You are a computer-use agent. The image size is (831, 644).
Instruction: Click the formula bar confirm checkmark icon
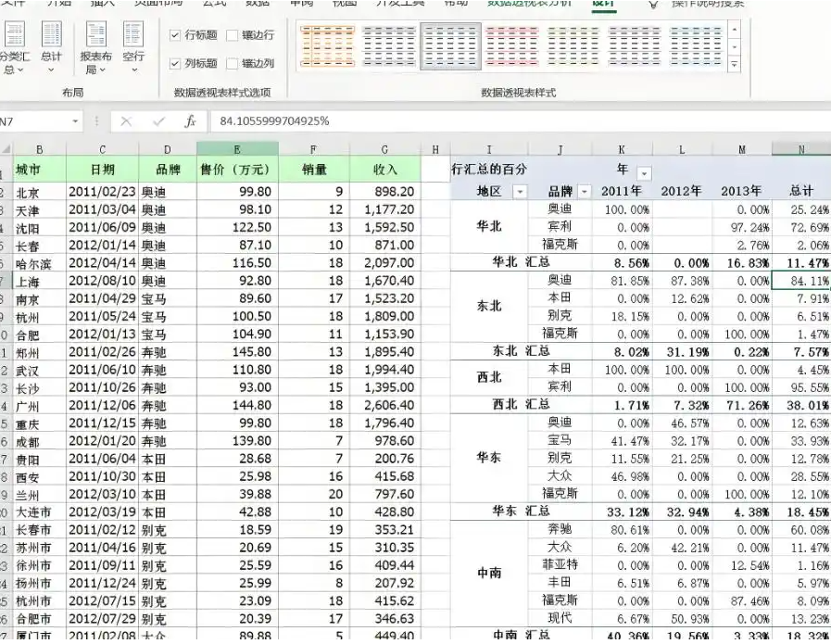tap(158, 121)
